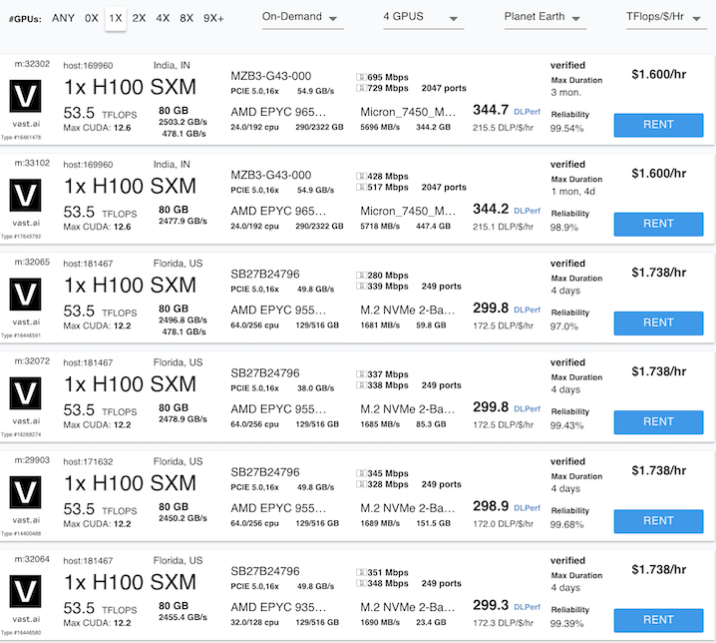The image size is (716, 643).
Task: Click vast.ai logo on m:32302 listing
Action: point(25,96)
